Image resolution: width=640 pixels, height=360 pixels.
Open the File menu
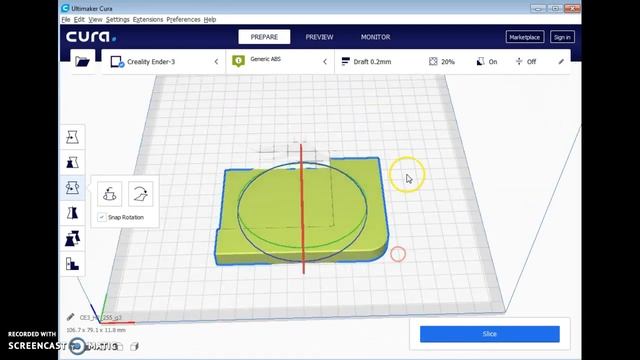pyautogui.click(x=65, y=20)
